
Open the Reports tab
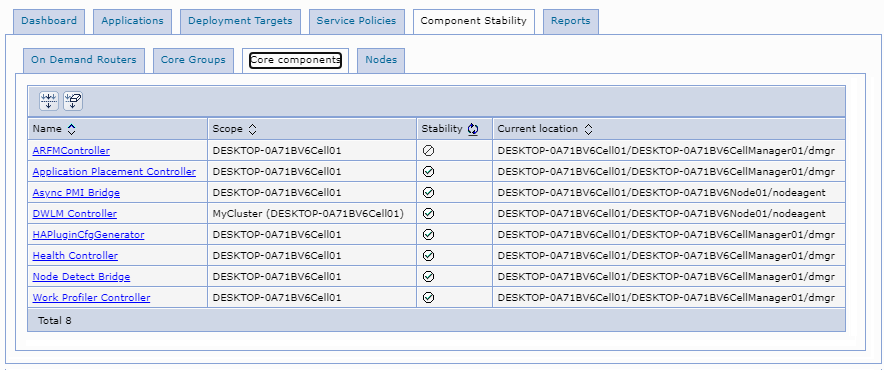click(x=571, y=21)
